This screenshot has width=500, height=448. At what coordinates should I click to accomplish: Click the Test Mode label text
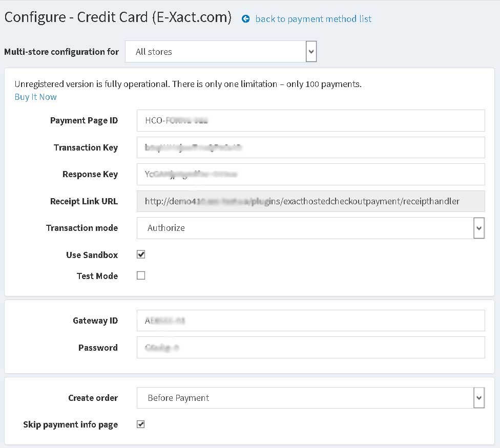pos(97,276)
